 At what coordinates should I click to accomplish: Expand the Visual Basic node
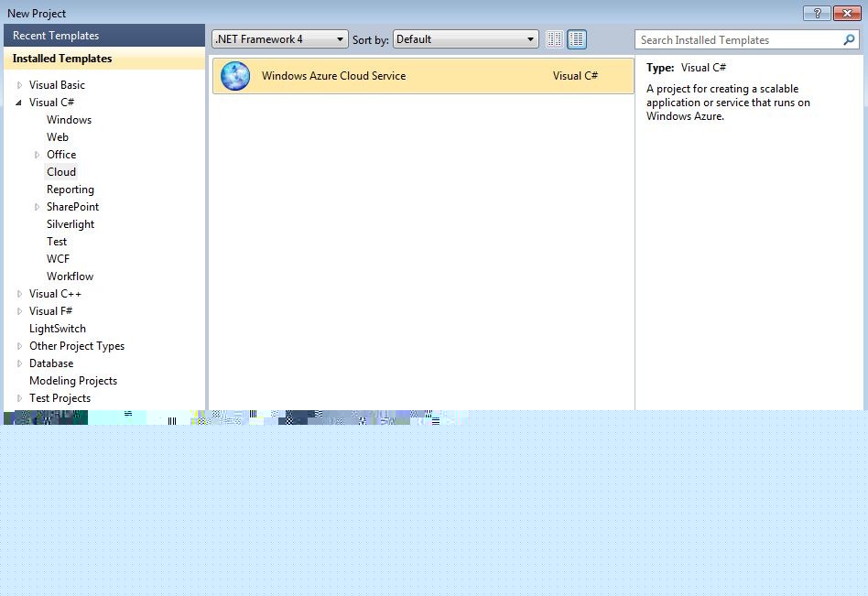click(19, 85)
